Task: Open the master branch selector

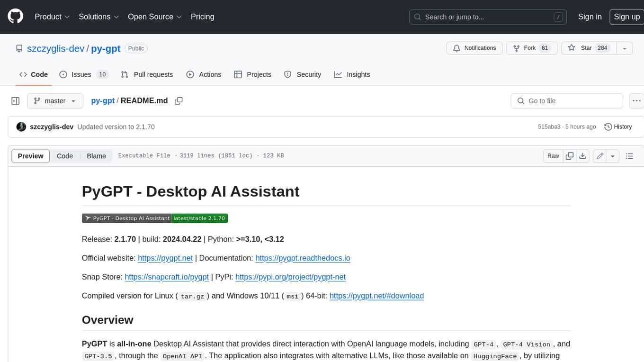Action: coord(55,101)
